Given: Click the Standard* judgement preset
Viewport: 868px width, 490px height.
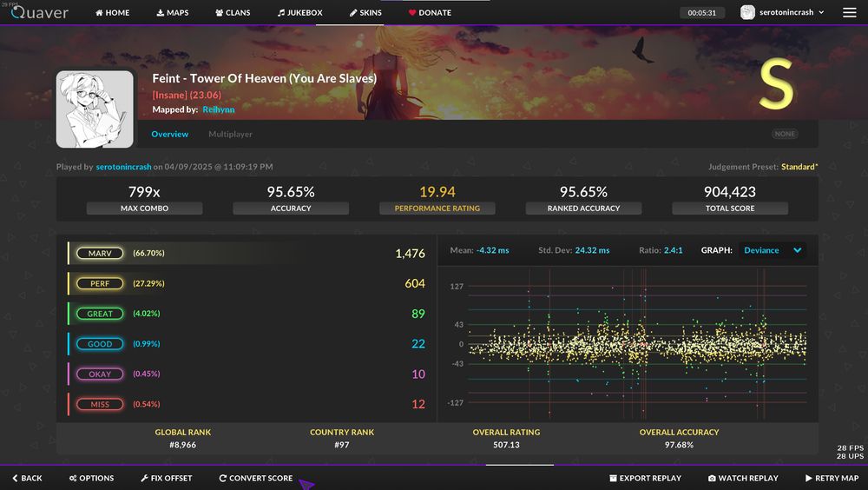Looking at the screenshot, I should click(799, 166).
